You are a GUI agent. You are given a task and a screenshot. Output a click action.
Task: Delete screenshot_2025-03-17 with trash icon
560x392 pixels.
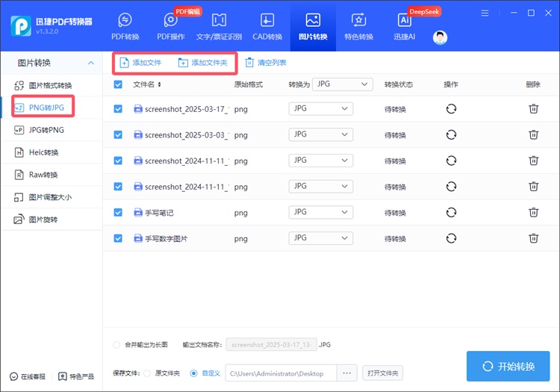534,108
